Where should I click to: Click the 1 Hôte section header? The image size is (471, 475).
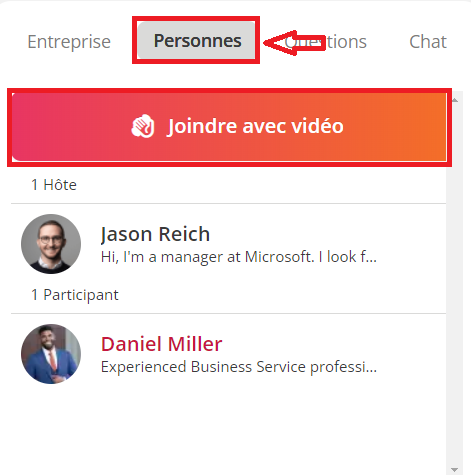coord(54,185)
